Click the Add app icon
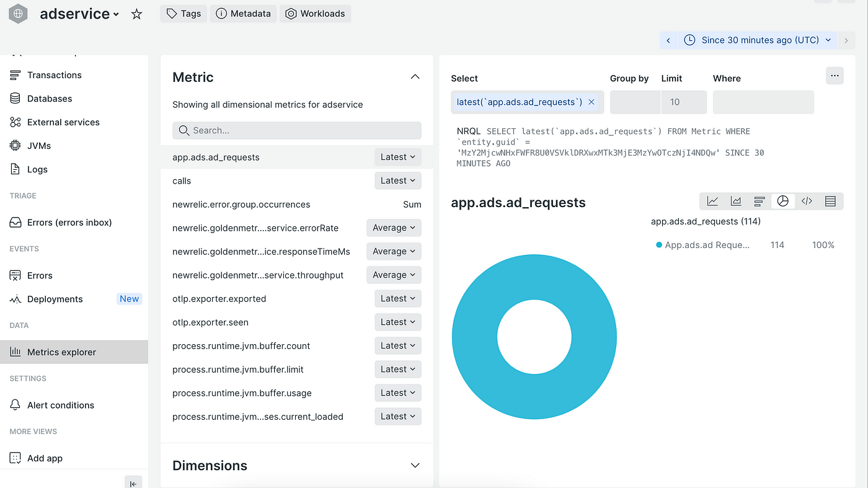 (x=15, y=458)
